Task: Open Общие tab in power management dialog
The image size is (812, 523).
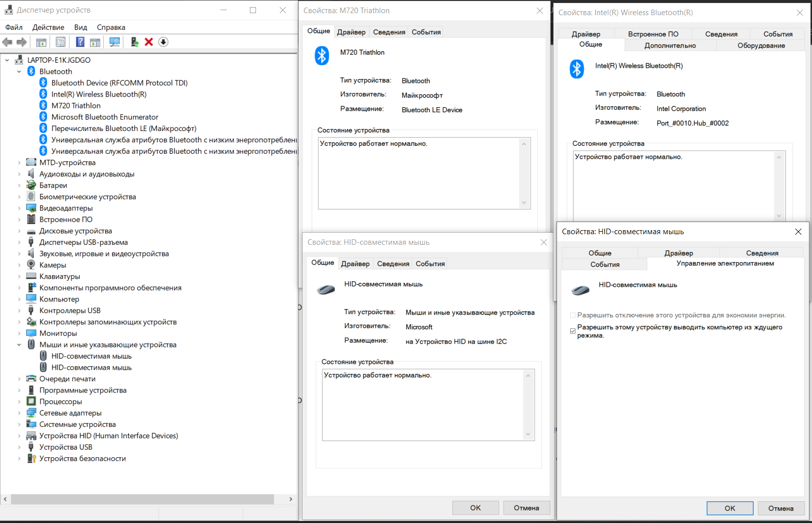Action: pos(600,253)
